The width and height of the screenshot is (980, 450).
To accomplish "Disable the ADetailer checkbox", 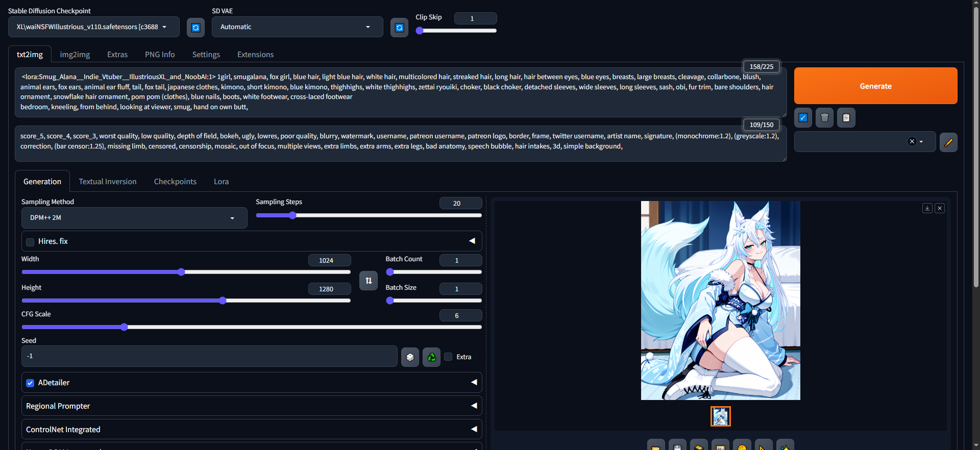I will point(30,383).
